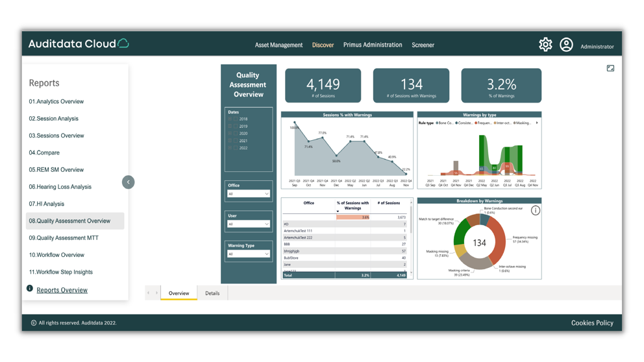
Task: Open the Warning Type dropdown
Action: tap(248, 254)
